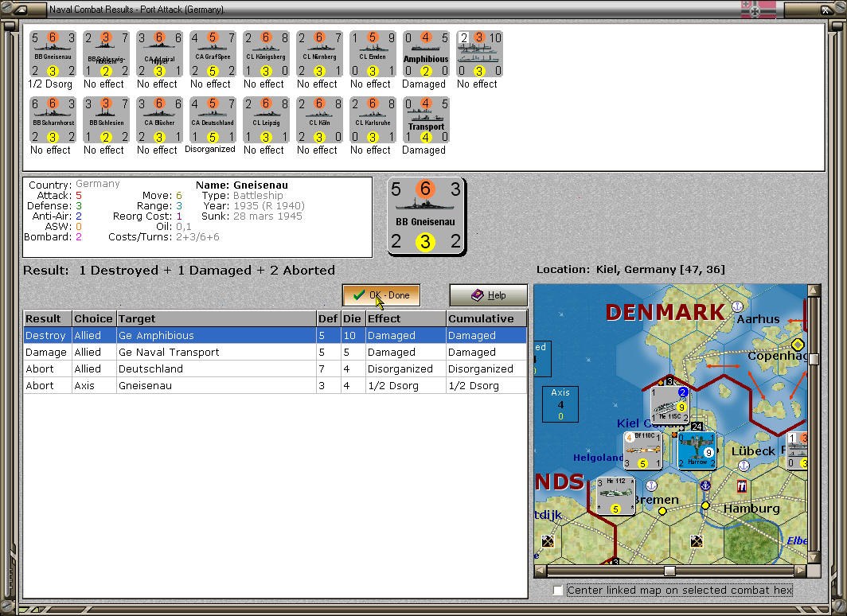Click the BB Schlesien ship counter
Screen dimensions: 847x616
[x=106, y=120]
